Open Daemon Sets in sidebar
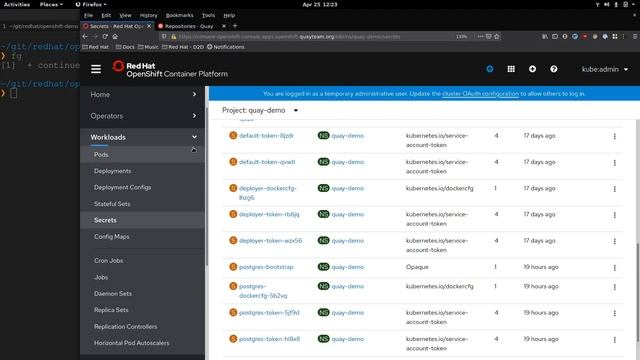Viewport: 640px width, 360px height. click(x=113, y=293)
